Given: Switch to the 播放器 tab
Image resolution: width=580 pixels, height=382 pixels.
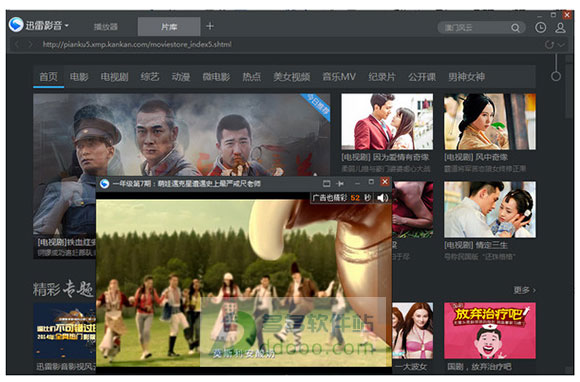Looking at the screenshot, I should coord(105,27).
